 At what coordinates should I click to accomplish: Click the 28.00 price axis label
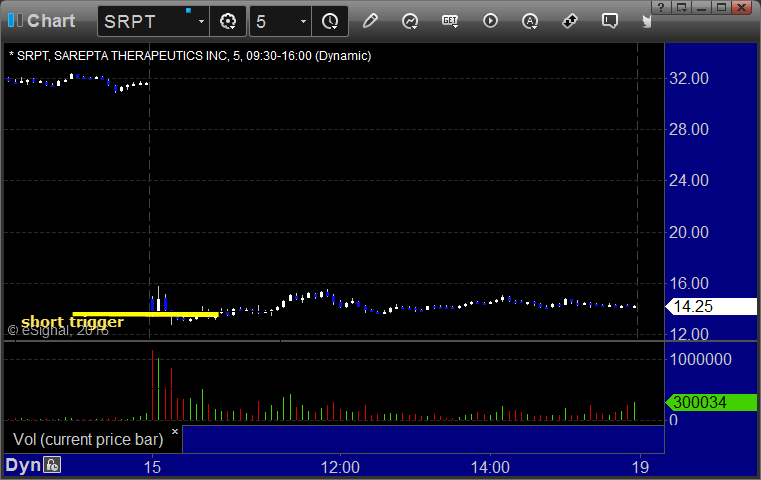[689, 129]
